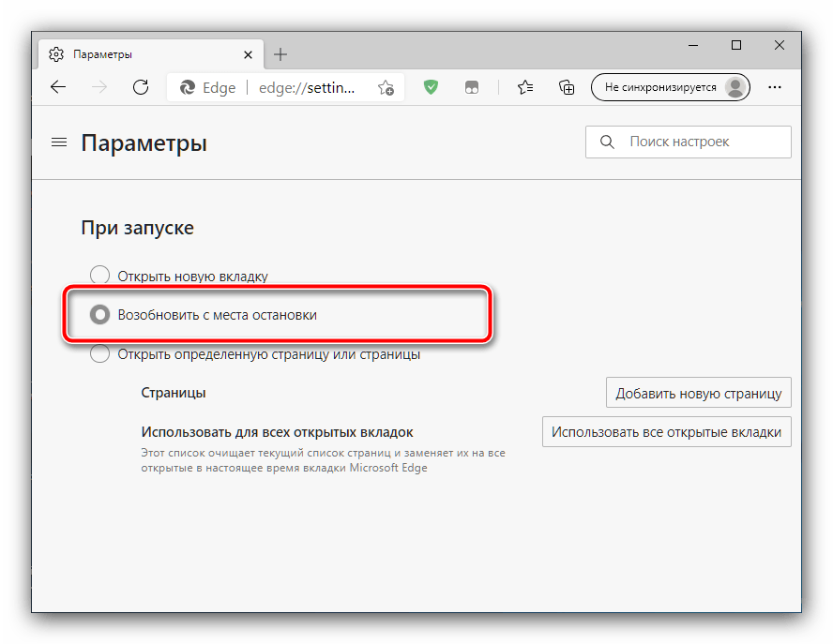Switch to the Параметры tab
833x644 pixels.
click(151, 54)
